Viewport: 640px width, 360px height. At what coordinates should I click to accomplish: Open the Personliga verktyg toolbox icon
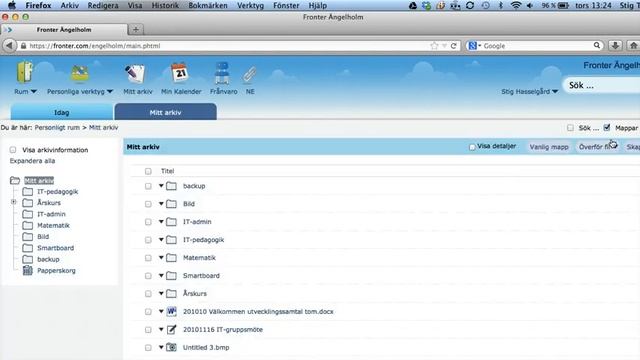80,73
